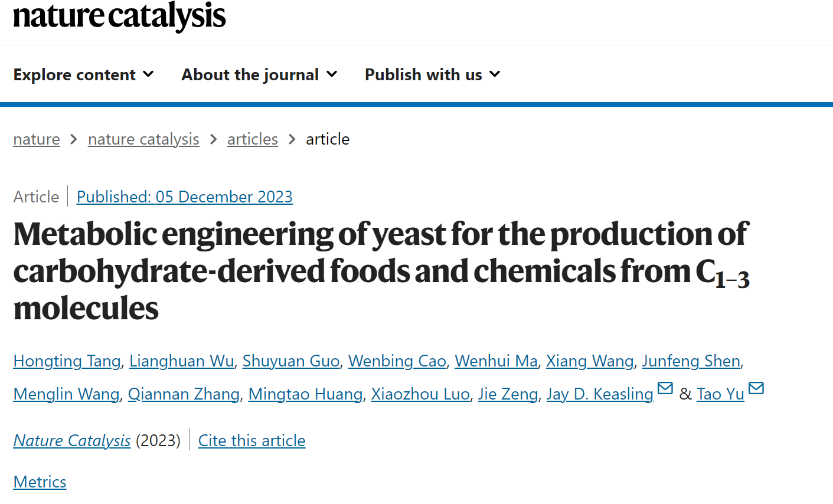This screenshot has height=504, width=833.
Task: Expand the Explore content chevron
Action: (x=149, y=74)
